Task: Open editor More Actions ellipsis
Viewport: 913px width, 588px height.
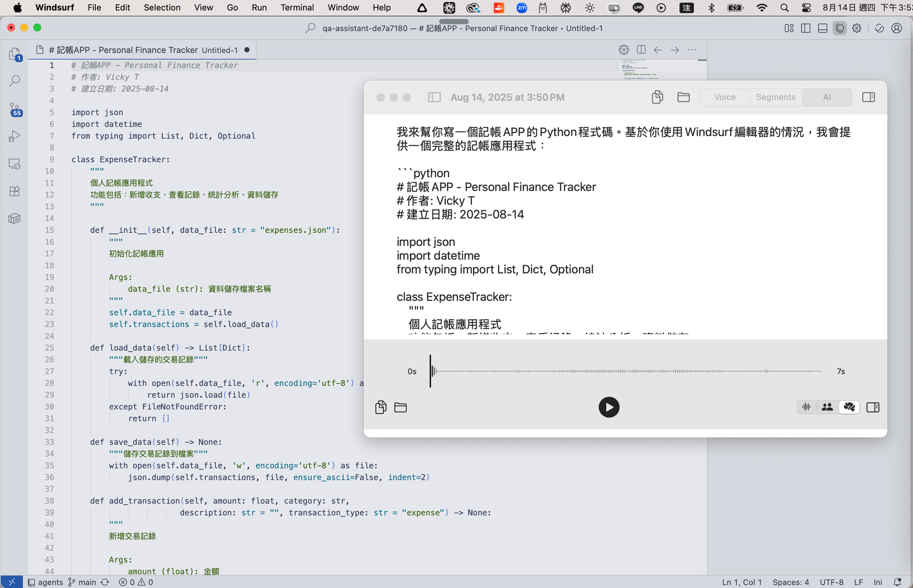Action: click(692, 50)
